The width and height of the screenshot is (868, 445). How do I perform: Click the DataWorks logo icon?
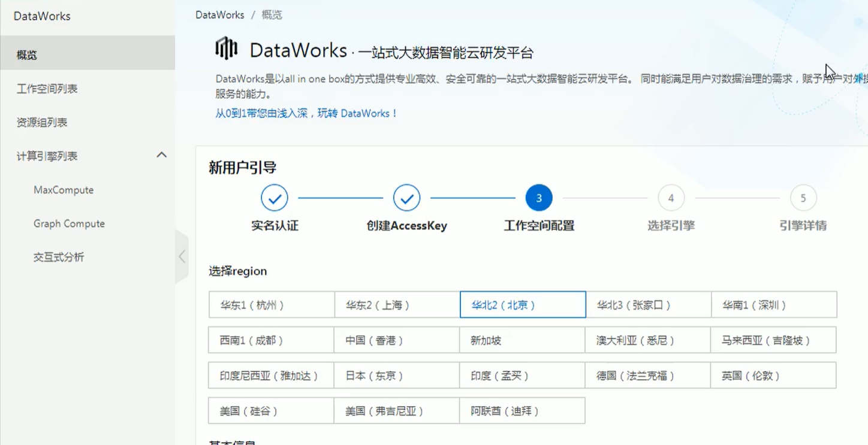227,49
